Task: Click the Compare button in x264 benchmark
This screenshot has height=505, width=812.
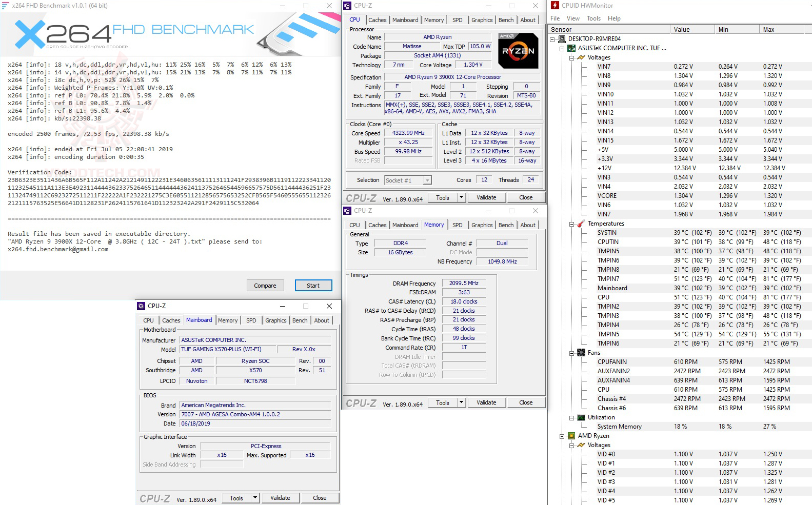Action: (265, 286)
